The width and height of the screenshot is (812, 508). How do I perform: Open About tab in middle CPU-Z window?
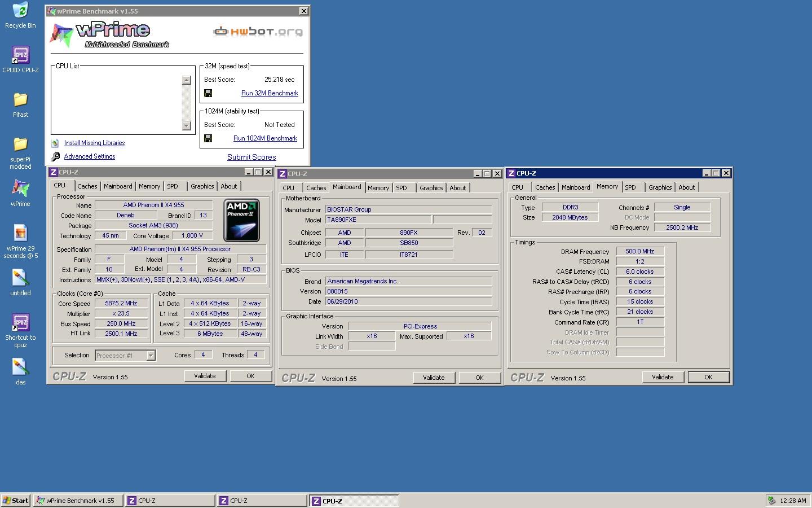point(458,188)
